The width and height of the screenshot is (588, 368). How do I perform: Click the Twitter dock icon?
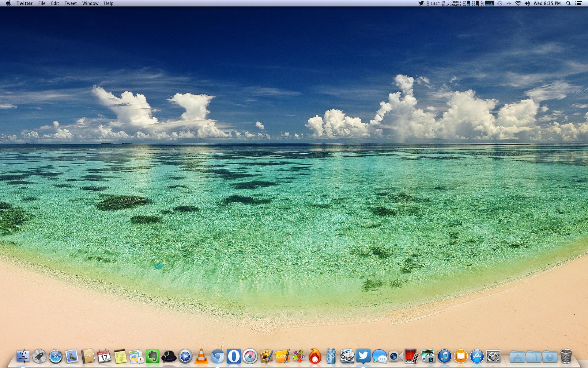pos(363,356)
